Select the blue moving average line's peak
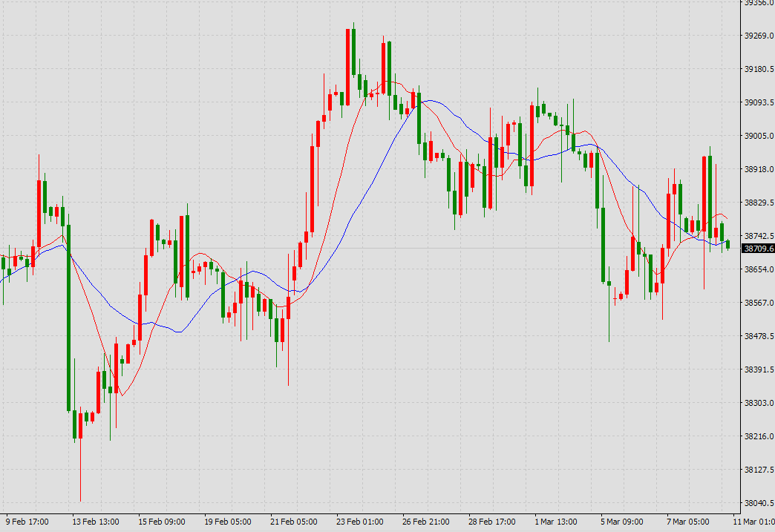This screenshot has width=775, height=532. pos(428,101)
